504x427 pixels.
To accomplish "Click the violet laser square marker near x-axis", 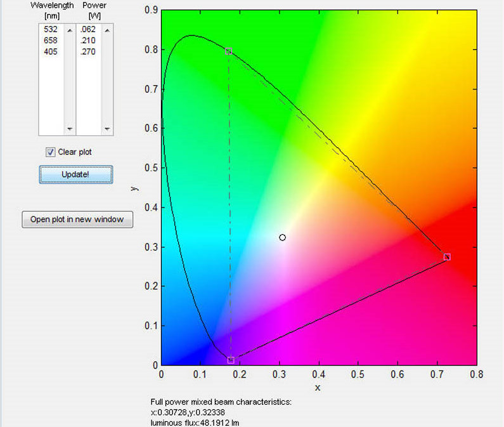I will pyautogui.click(x=231, y=360).
